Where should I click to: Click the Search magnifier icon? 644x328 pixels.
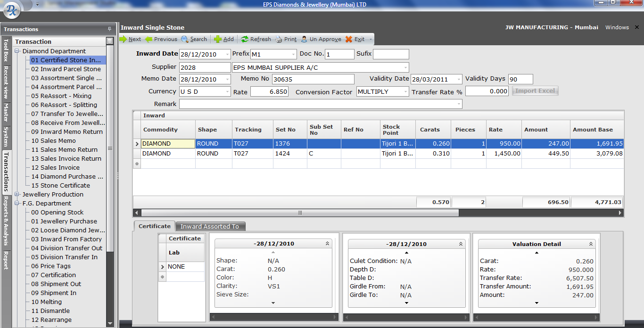(185, 39)
